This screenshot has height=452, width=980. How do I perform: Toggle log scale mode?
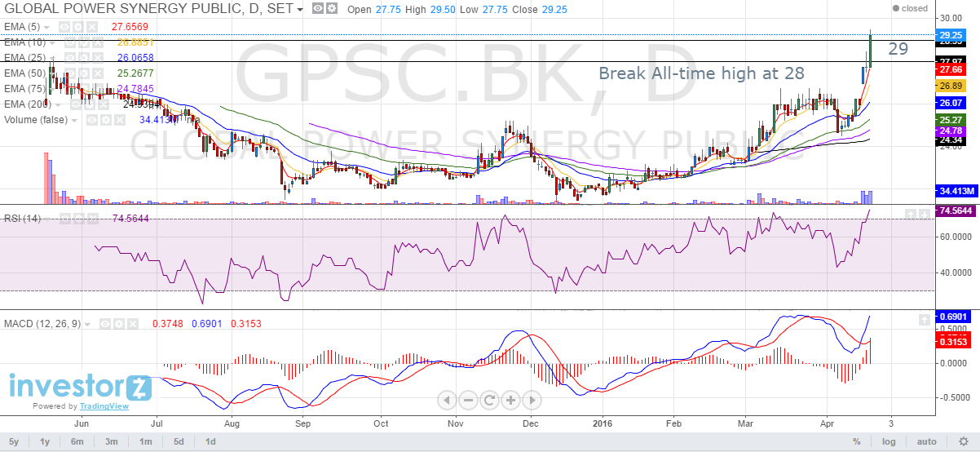click(889, 441)
